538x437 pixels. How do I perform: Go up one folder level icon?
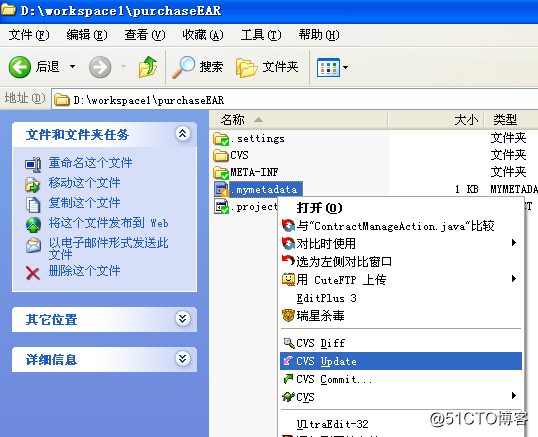click(x=148, y=67)
